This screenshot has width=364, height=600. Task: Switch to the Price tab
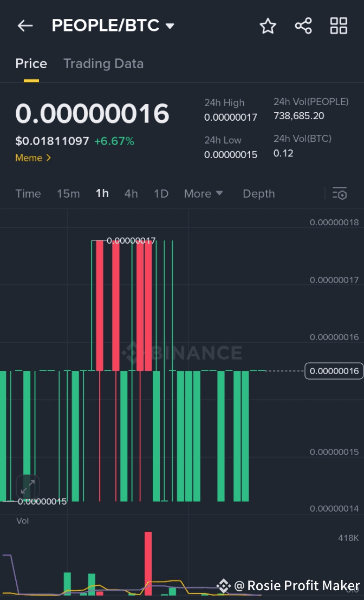(x=31, y=63)
